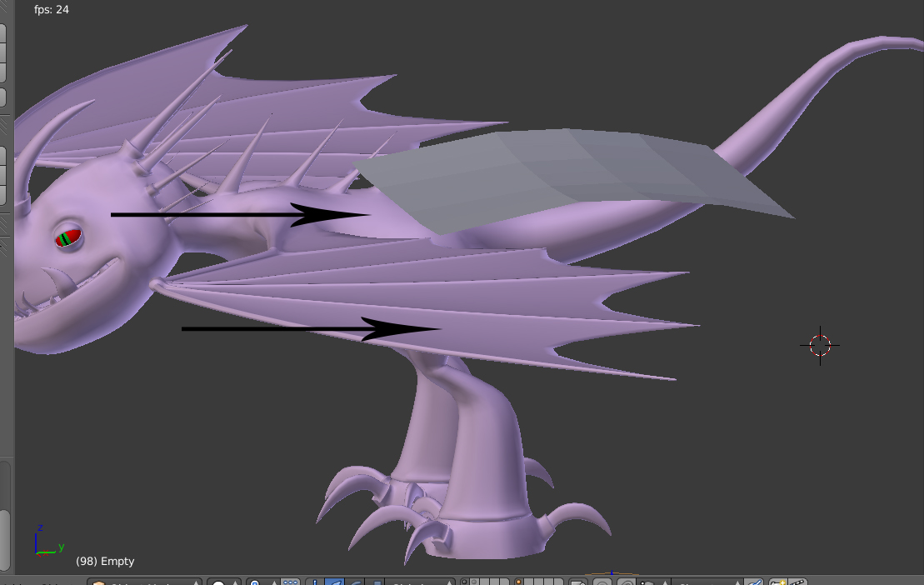The height and width of the screenshot is (585, 924).
Task: Select the scale manipulator icon
Action: (376, 582)
